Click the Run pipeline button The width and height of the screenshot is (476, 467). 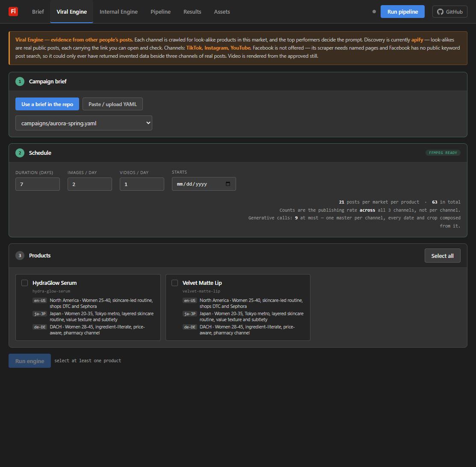[x=402, y=12]
